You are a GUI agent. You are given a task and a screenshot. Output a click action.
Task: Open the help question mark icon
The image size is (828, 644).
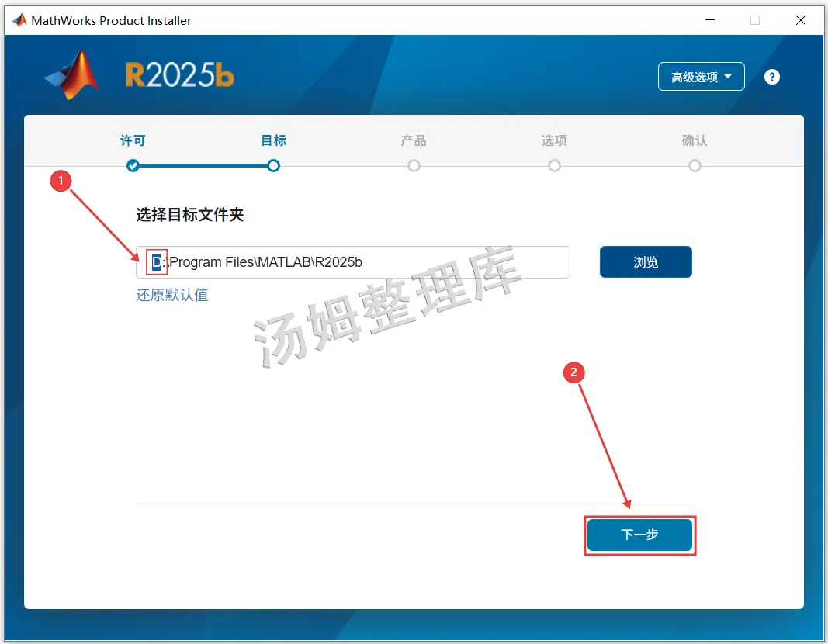pos(771,77)
